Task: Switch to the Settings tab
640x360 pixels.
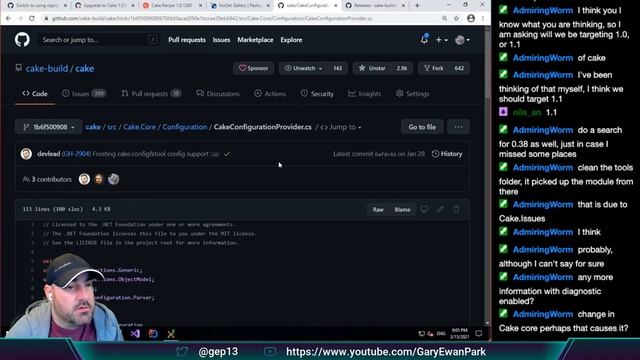Action: 412,93
